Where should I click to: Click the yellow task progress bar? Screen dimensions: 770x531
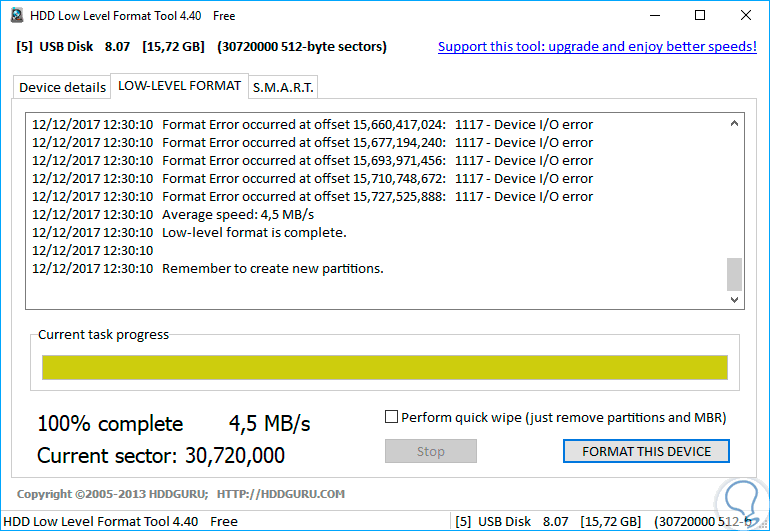pyautogui.click(x=385, y=367)
